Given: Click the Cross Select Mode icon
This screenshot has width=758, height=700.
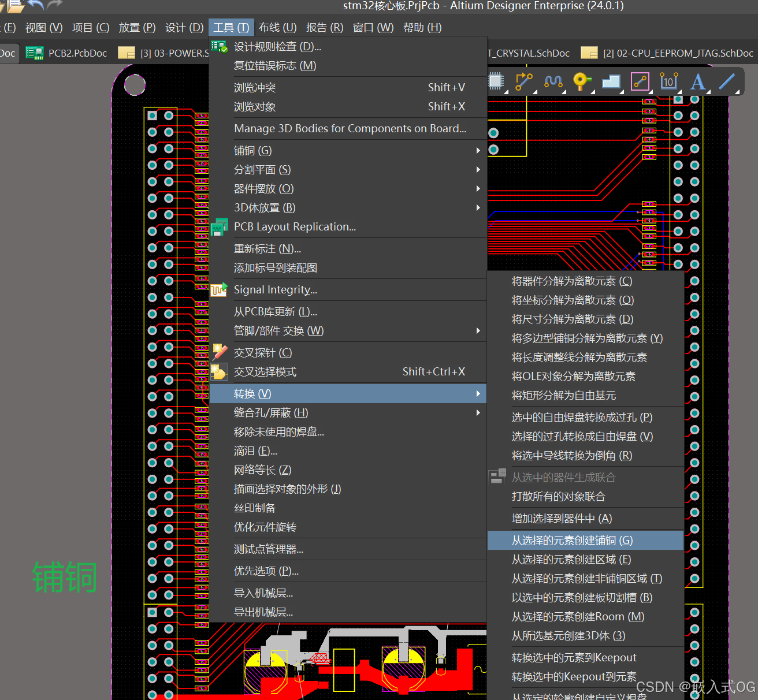Looking at the screenshot, I should click(x=219, y=371).
